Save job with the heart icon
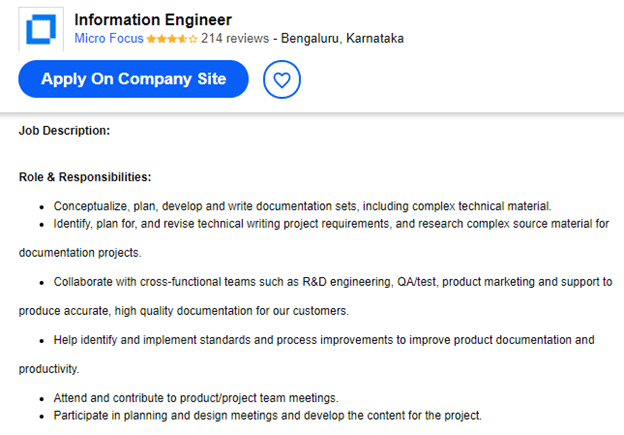This screenshot has height=435, width=624. [281, 80]
